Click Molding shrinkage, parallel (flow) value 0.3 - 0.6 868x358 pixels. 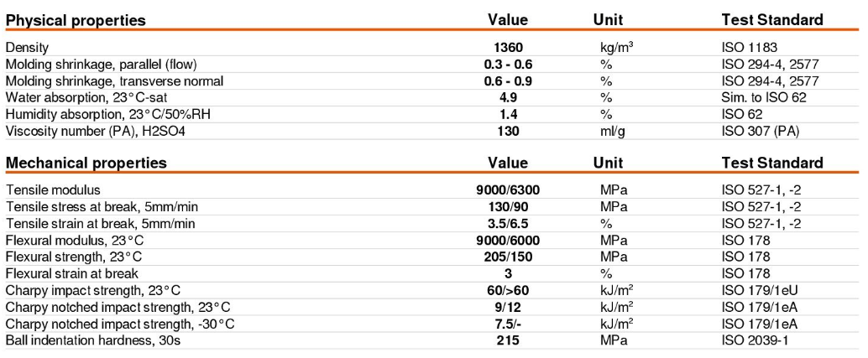click(508, 65)
